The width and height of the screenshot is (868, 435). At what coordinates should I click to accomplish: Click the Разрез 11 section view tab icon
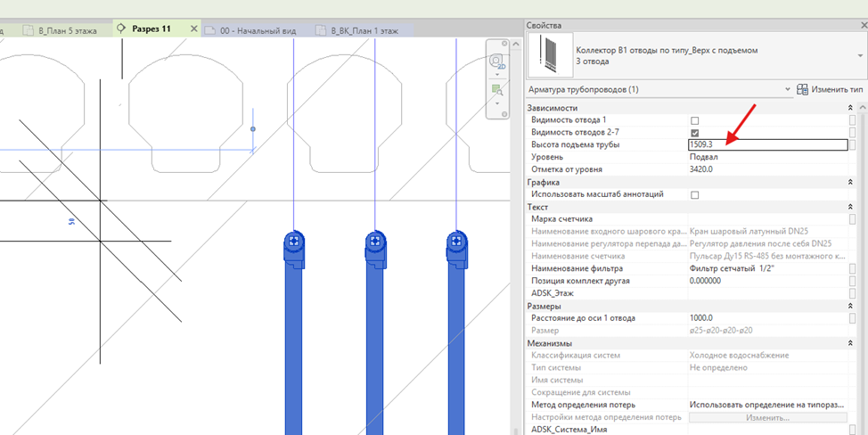(122, 29)
